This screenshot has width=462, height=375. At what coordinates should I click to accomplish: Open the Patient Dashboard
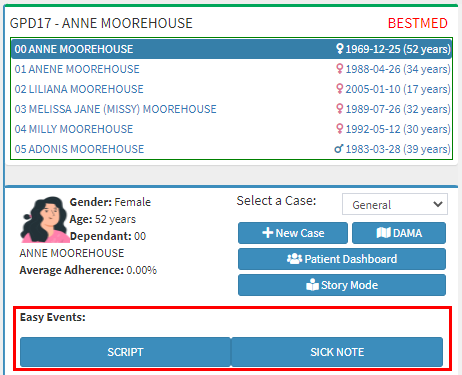[342, 259]
